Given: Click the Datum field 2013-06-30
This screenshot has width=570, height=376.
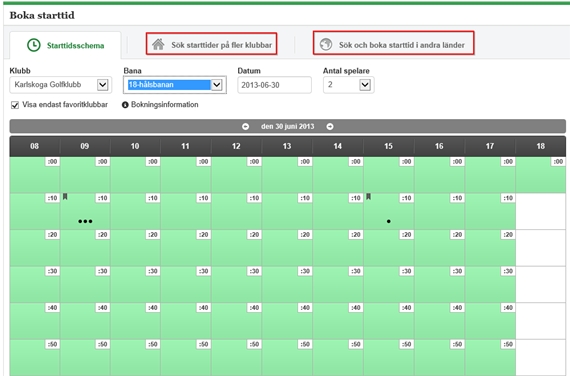Looking at the screenshot, I should coord(274,85).
